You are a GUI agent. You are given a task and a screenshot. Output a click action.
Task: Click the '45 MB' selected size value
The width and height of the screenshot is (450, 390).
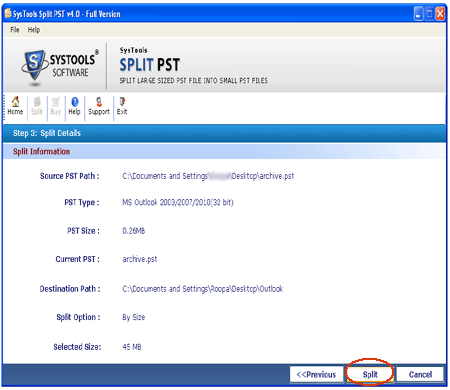(x=132, y=347)
